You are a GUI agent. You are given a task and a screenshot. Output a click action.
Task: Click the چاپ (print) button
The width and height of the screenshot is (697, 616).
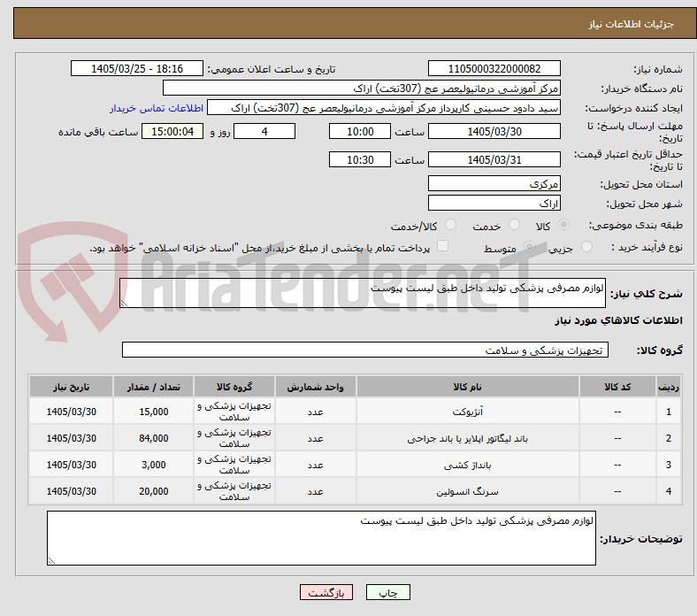[x=387, y=592]
